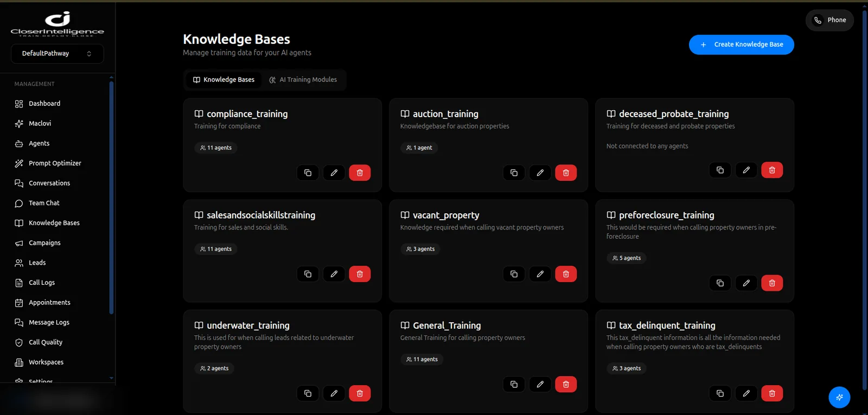Delete the preforeclosure_training knowledge base
The width and height of the screenshot is (868, 415).
(x=772, y=283)
